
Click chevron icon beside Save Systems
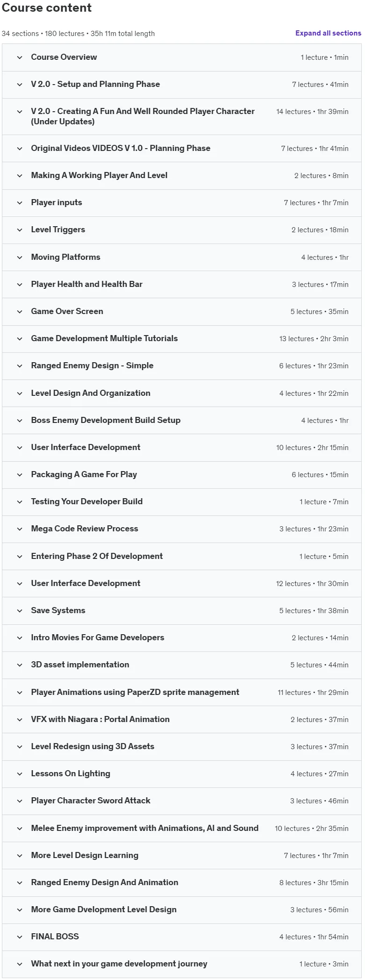pyautogui.click(x=20, y=611)
